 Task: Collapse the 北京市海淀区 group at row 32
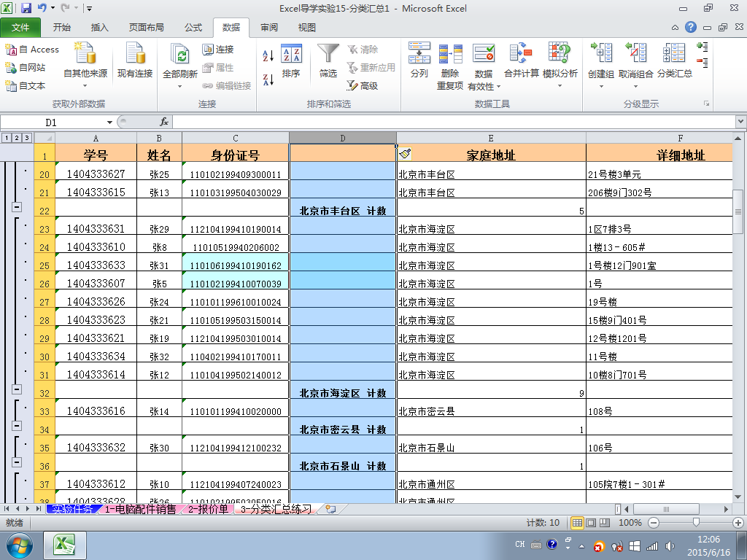pos(17,389)
